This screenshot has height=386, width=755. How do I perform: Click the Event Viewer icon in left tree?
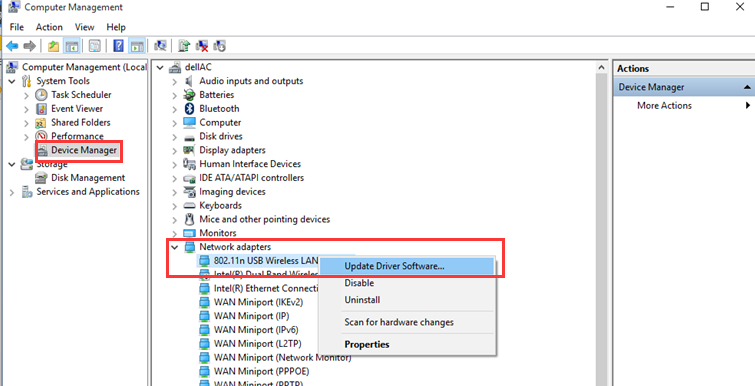click(x=42, y=109)
